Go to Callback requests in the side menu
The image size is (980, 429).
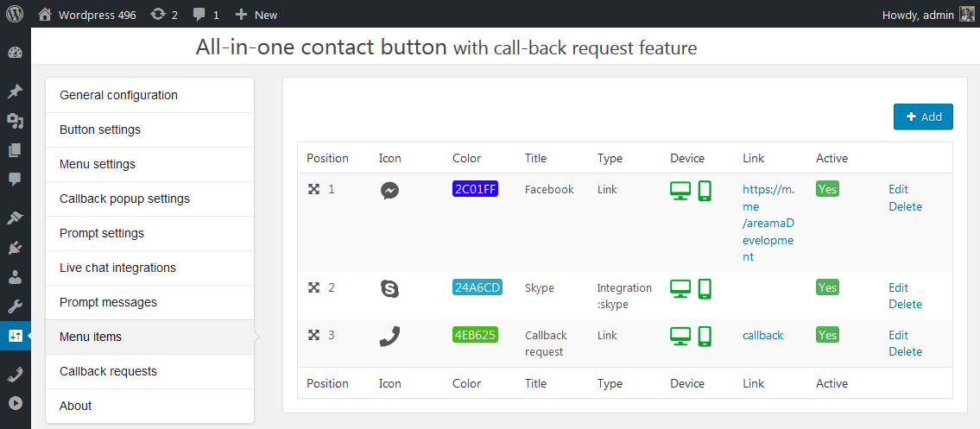(x=108, y=371)
